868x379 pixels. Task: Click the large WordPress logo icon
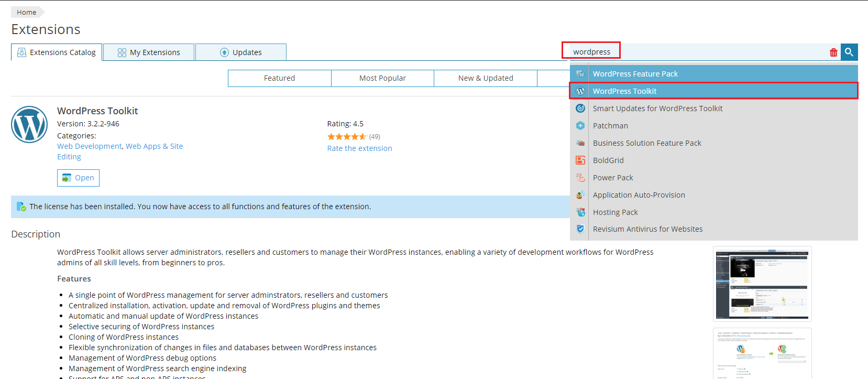point(29,125)
